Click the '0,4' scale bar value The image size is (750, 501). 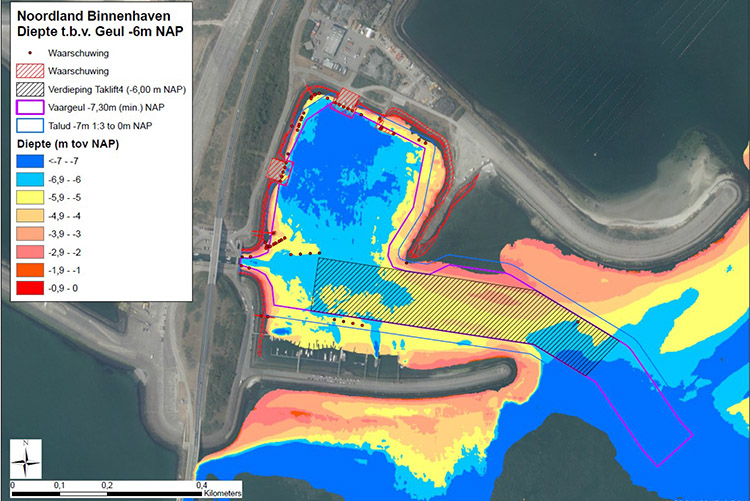(201, 485)
